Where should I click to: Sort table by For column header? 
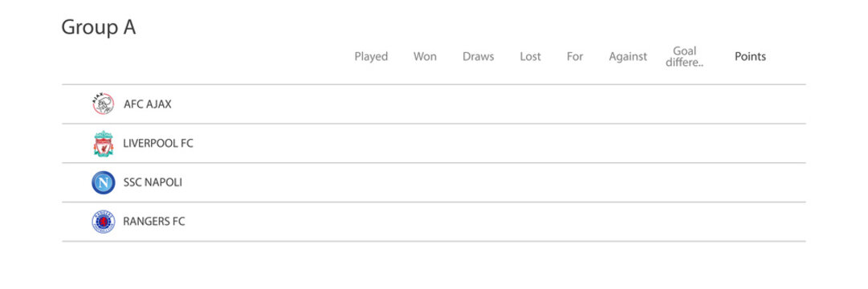[x=575, y=56]
